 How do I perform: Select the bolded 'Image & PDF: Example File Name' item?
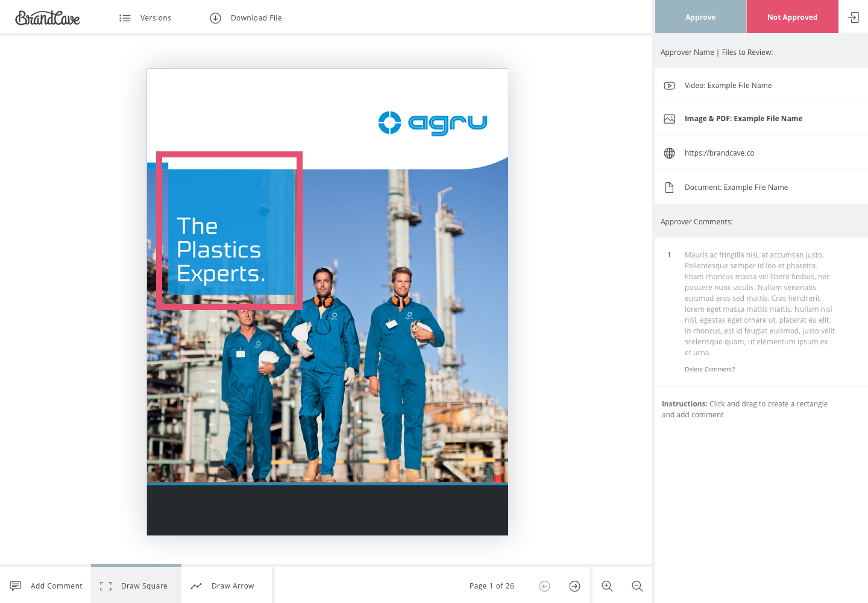(x=743, y=118)
